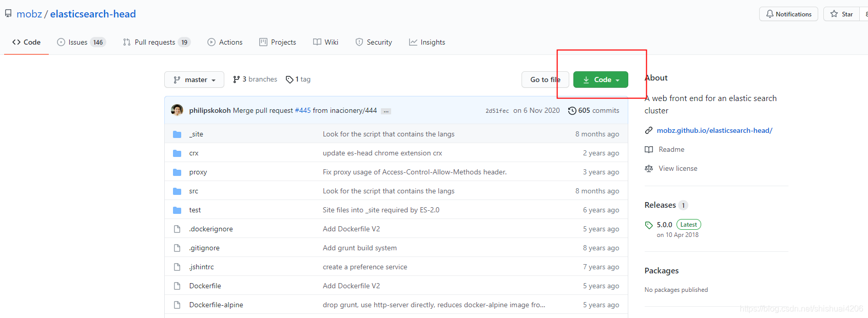868x318 pixels.
Task: Click the folder icon for crx
Action: click(177, 153)
